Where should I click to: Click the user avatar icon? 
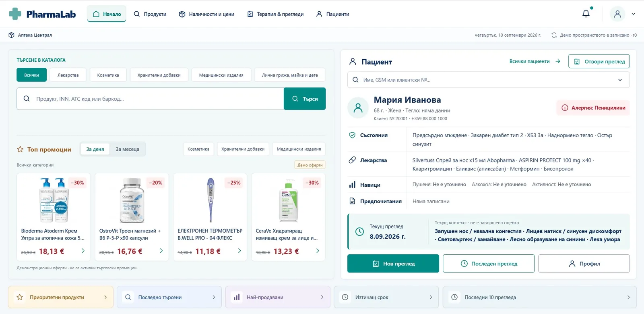pyautogui.click(x=617, y=14)
